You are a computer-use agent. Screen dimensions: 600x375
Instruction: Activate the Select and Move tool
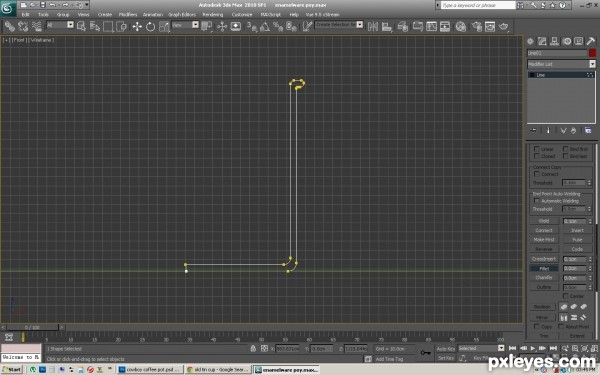pos(137,26)
